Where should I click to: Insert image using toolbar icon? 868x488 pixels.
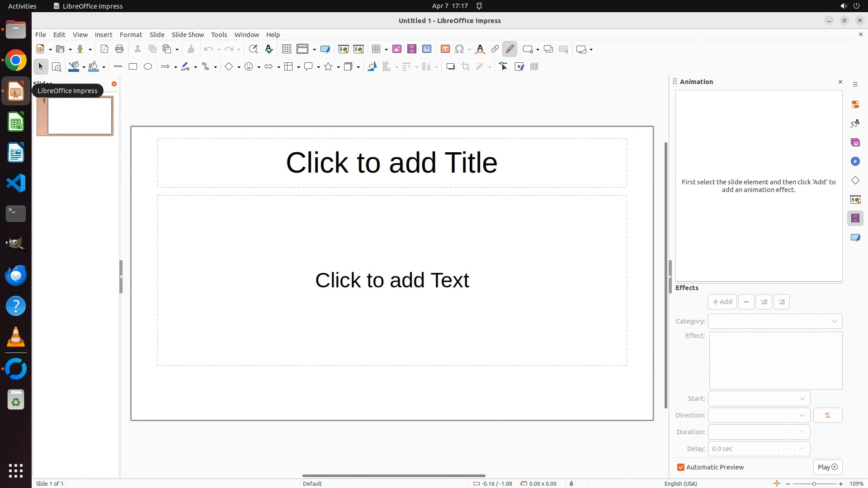[x=397, y=49]
